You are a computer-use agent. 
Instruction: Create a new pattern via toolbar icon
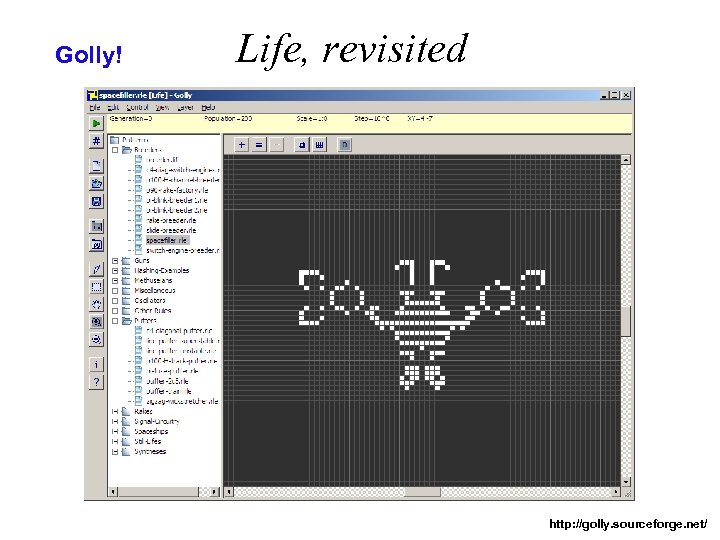(96, 166)
